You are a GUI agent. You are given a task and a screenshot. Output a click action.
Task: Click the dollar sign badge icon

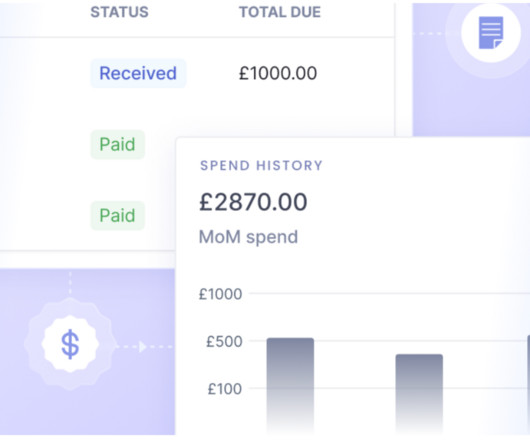[70, 344]
